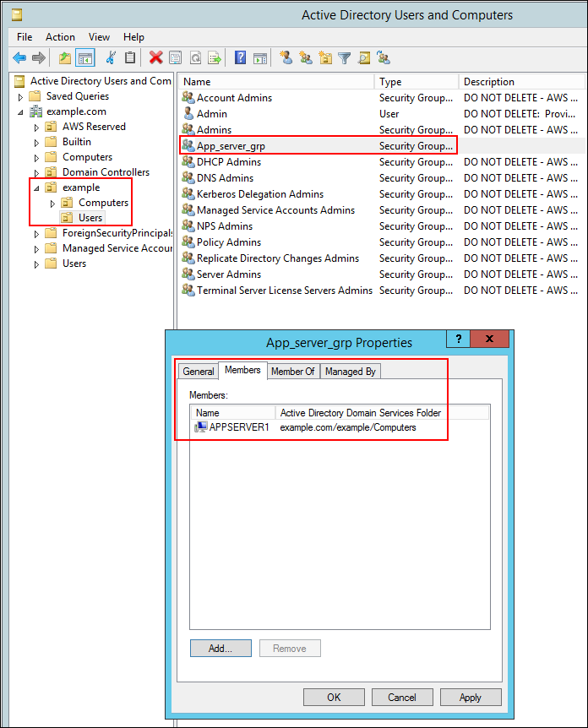
Task: Click the Filter funnel toolbar icon
Action: 344,58
